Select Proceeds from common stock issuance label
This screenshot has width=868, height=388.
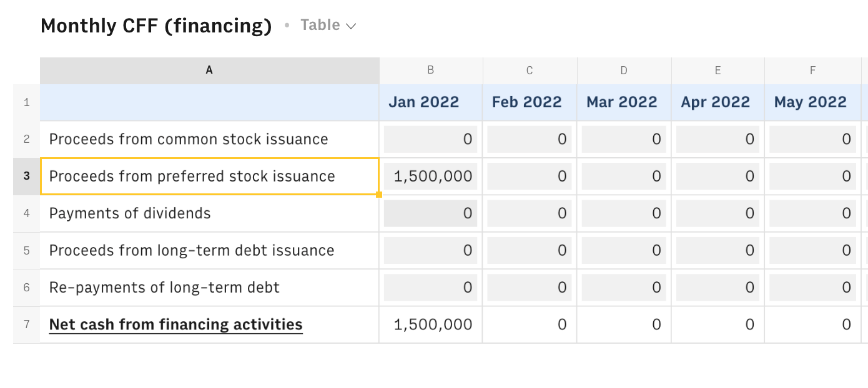point(189,139)
